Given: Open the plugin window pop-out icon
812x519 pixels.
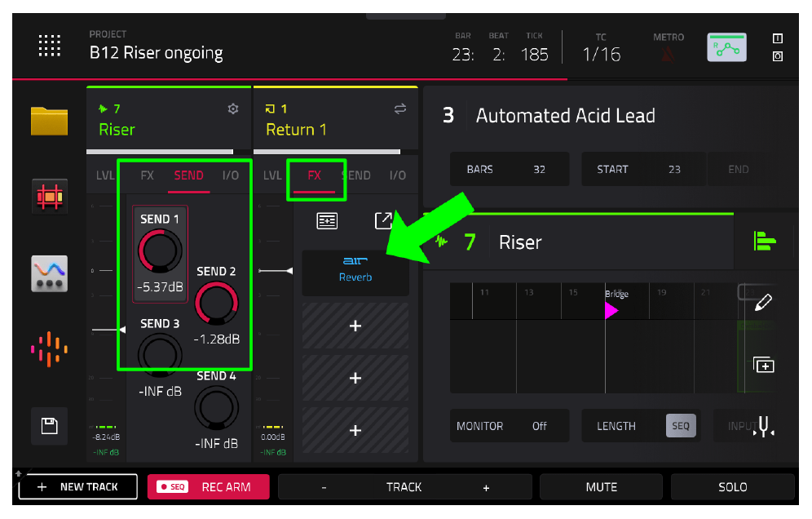Looking at the screenshot, I should tap(384, 220).
